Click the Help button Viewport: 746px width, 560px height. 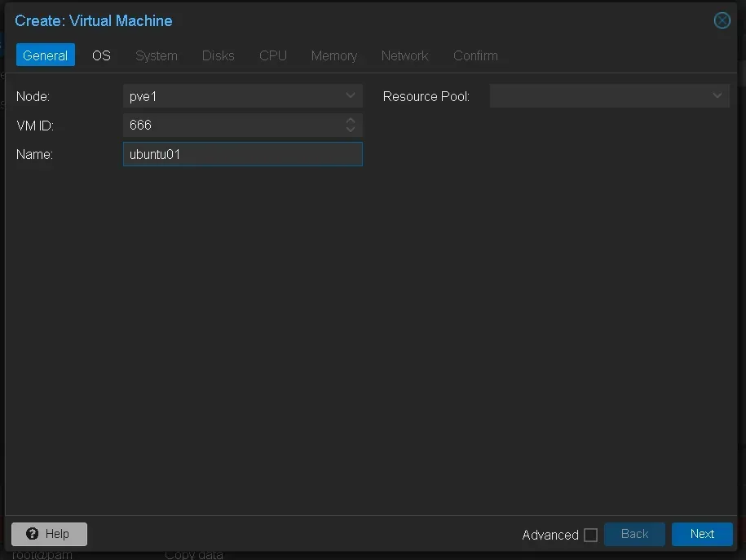coord(49,534)
